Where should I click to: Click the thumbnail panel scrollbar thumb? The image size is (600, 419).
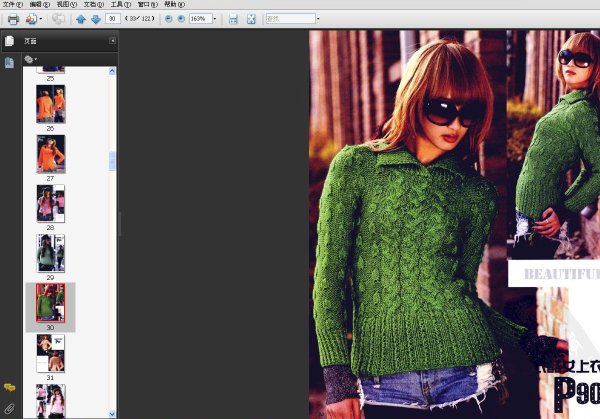(112, 161)
